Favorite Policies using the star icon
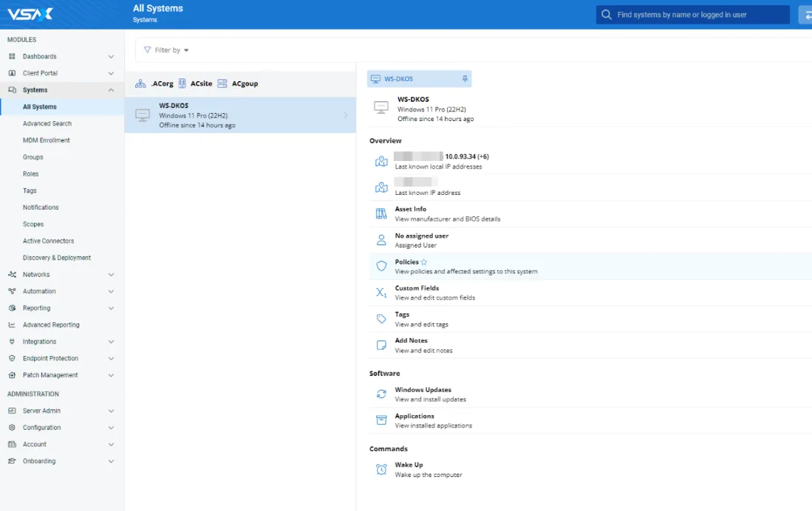 coord(424,262)
